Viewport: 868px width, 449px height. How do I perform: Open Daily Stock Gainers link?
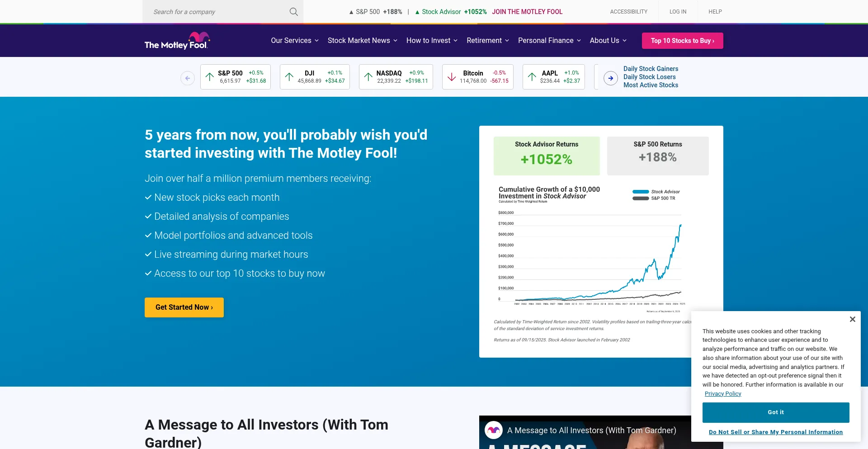pos(651,69)
